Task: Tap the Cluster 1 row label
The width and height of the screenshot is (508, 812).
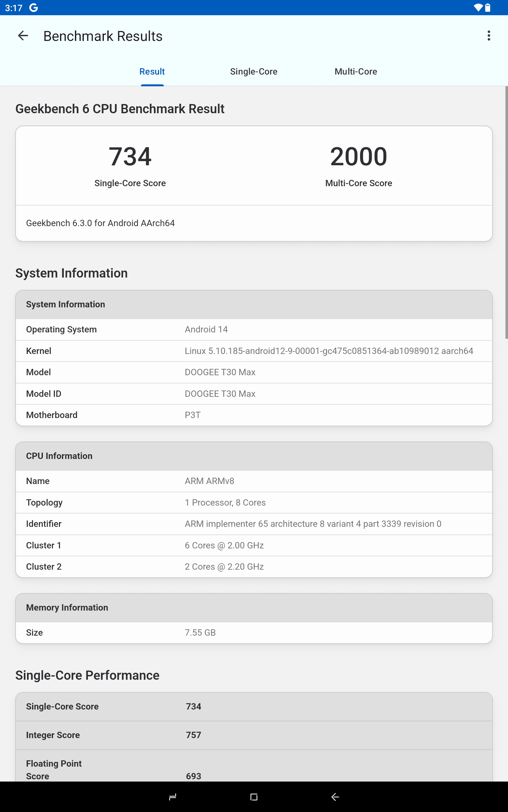Action: click(44, 545)
